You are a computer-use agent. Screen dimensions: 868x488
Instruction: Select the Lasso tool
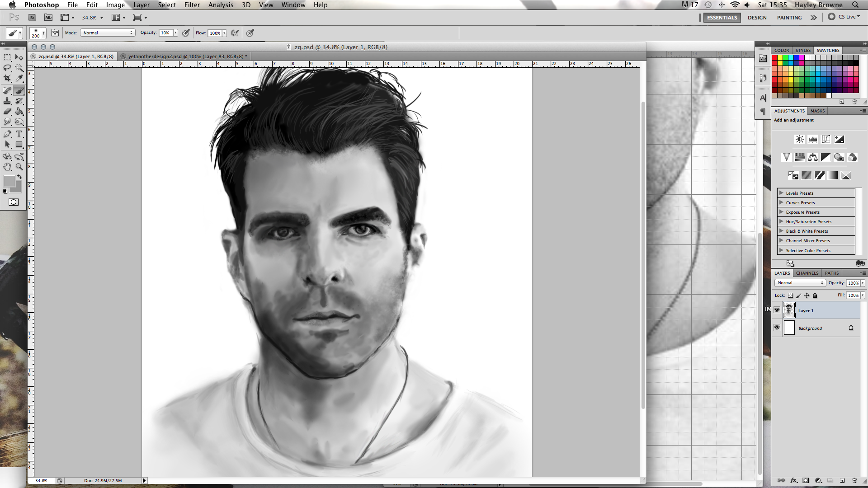(7, 68)
